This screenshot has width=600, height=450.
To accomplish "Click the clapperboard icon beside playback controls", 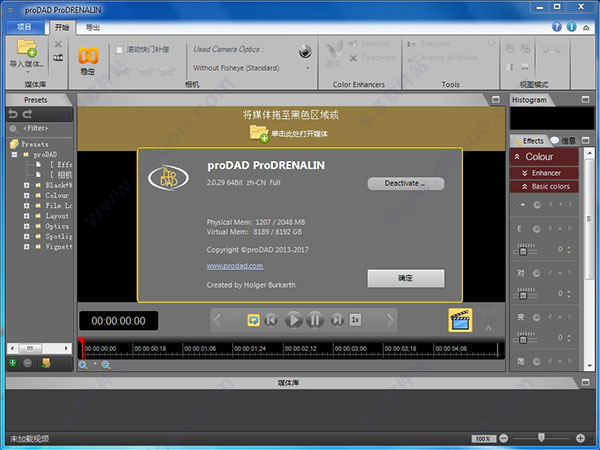I will (x=460, y=320).
